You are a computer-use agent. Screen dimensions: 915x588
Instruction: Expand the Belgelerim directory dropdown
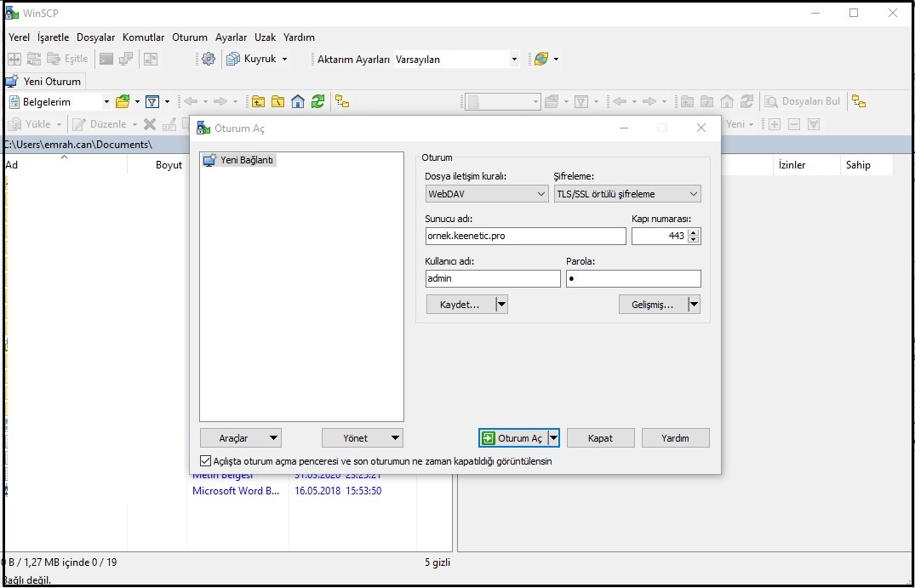[x=106, y=101]
